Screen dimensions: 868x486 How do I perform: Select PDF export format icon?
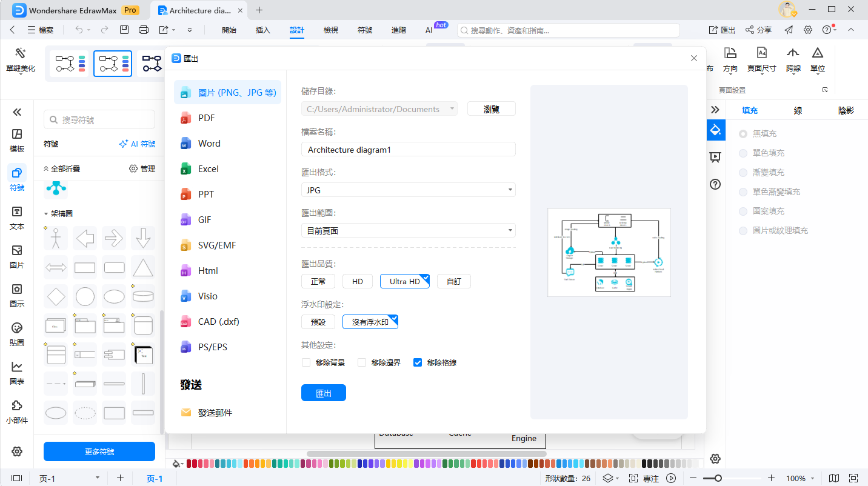tap(186, 118)
